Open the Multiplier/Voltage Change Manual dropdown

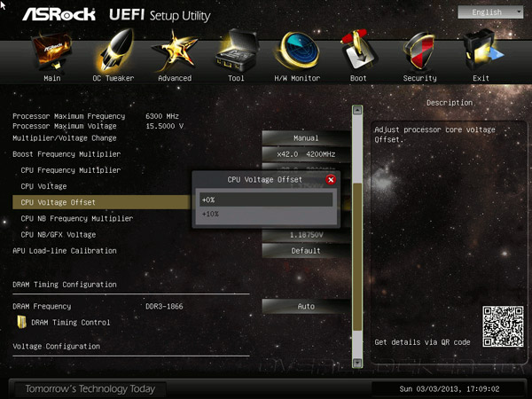point(306,138)
